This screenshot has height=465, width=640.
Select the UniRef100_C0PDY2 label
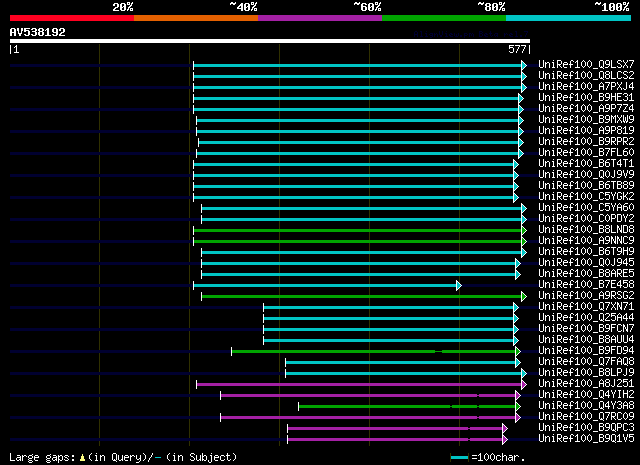pos(586,218)
